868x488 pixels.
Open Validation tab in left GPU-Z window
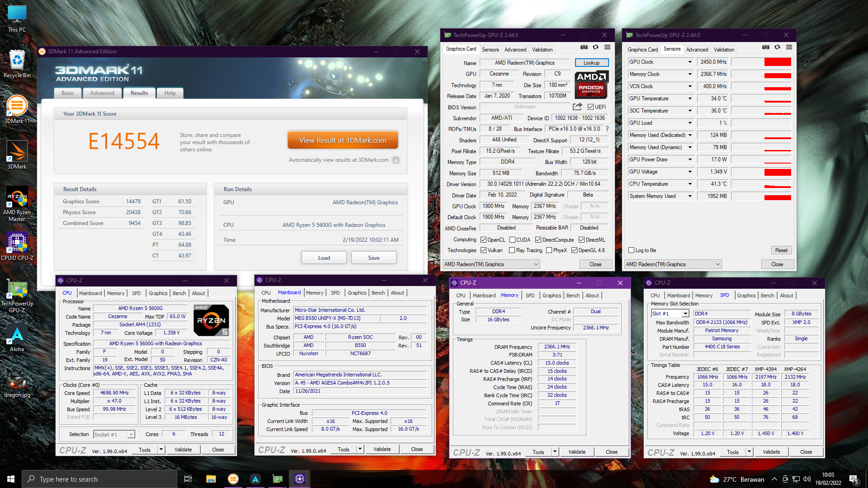point(542,50)
